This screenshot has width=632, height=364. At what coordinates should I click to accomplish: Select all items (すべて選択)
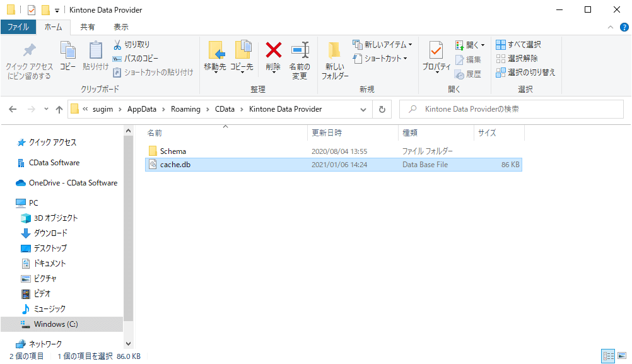518,44
